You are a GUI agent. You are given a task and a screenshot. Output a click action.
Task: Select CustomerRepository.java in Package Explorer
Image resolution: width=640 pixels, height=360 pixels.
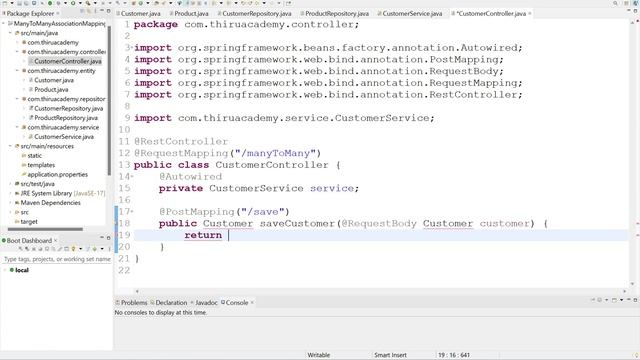point(68,108)
